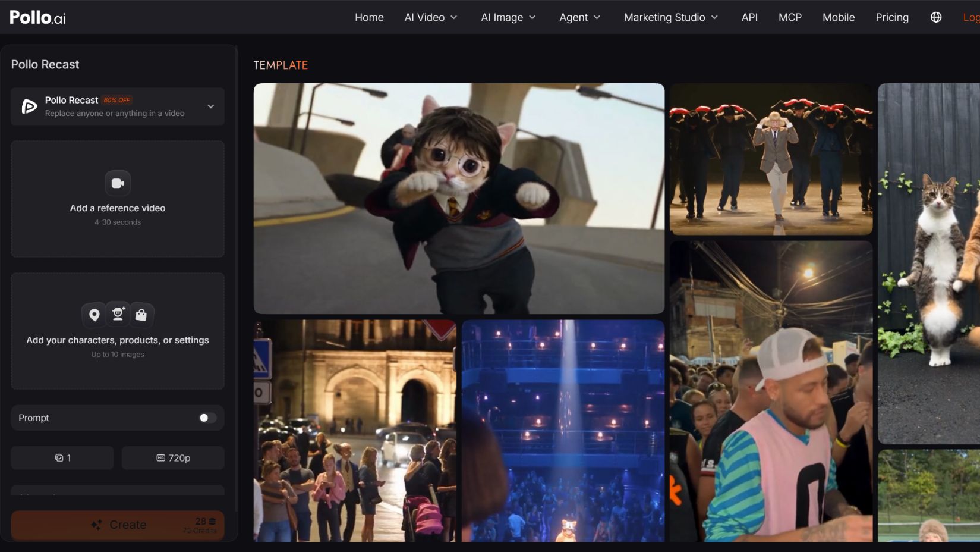Screen dimensions: 980x552
Task: Open the language globe icon
Action: (x=936, y=17)
